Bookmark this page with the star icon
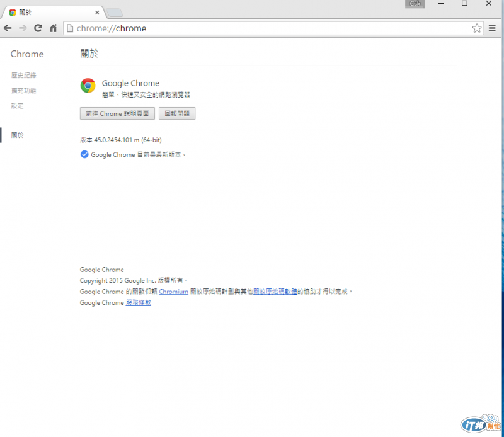This screenshot has width=504, height=437. tap(477, 28)
